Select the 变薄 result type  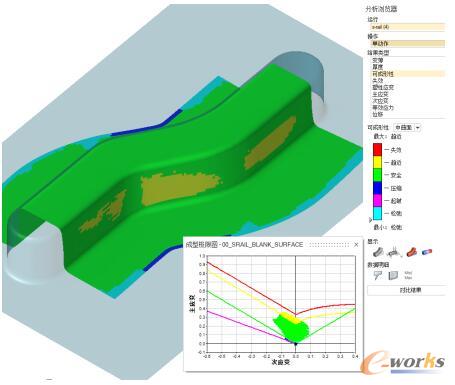point(378,60)
